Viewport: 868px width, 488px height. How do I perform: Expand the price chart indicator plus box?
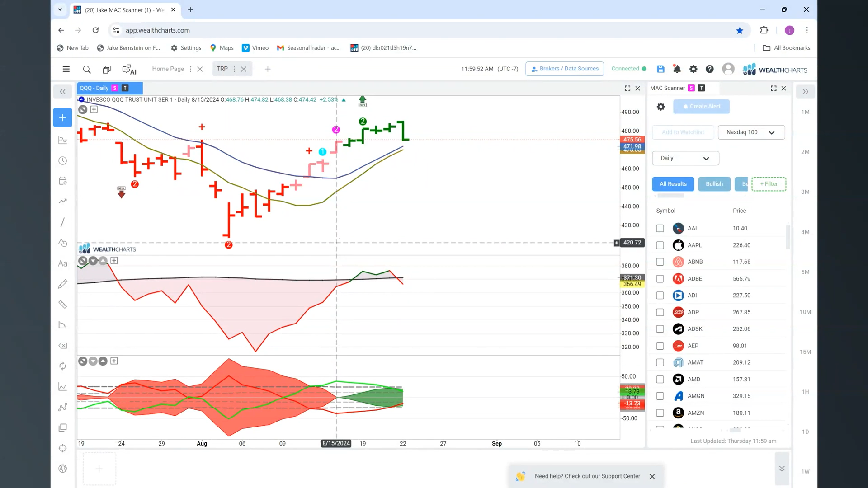click(94, 109)
